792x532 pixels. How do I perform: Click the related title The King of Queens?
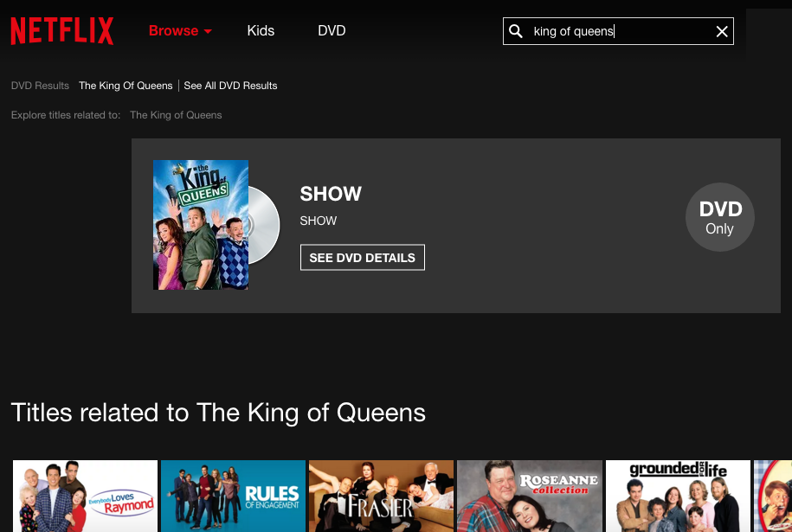[176, 115]
